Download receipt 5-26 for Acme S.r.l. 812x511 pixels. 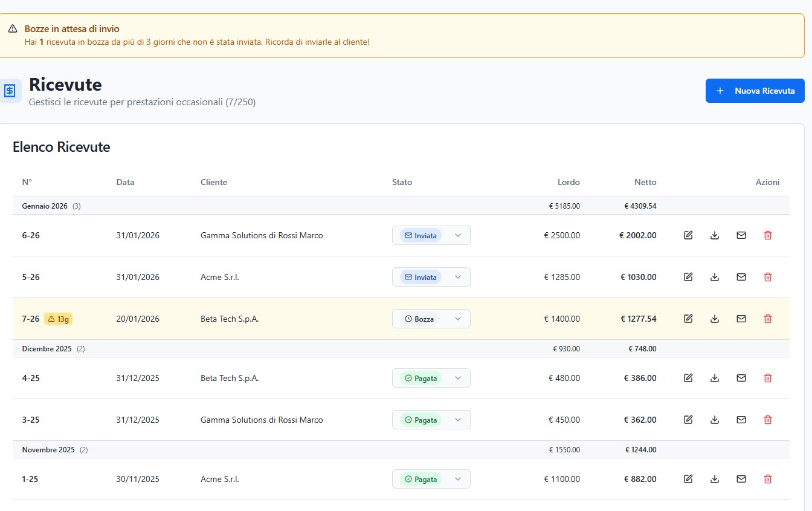click(x=715, y=277)
